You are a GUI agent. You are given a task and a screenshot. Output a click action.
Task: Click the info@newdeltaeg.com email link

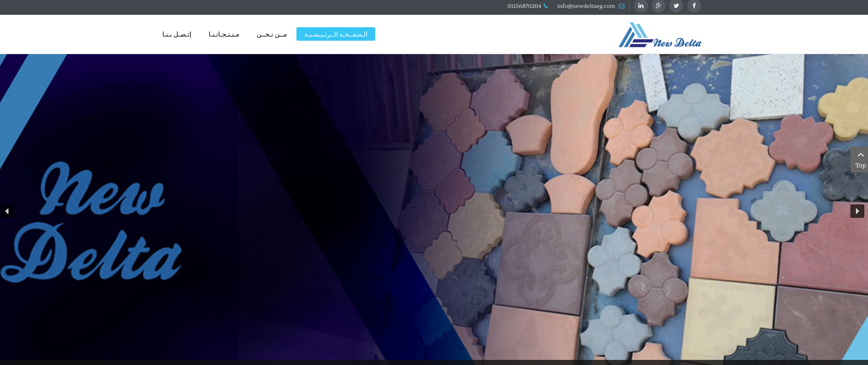pyautogui.click(x=586, y=6)
